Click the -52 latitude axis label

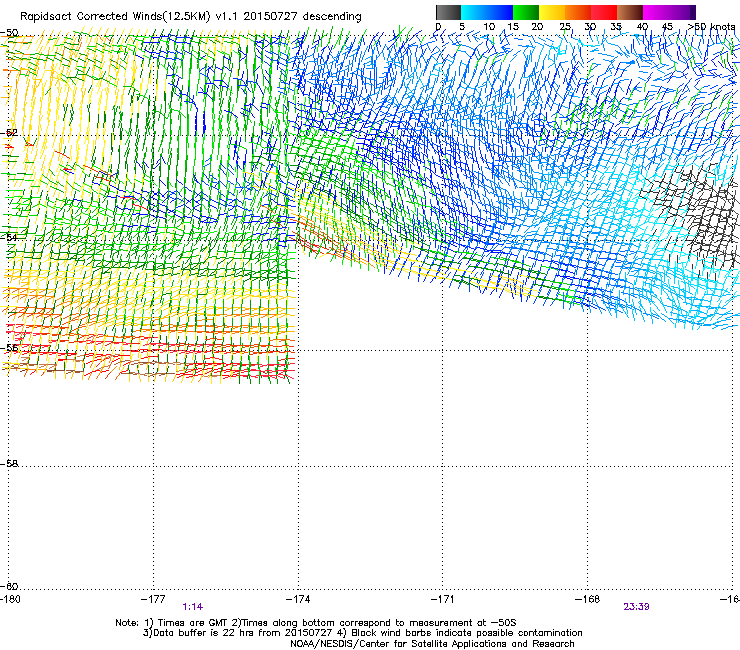9,133
